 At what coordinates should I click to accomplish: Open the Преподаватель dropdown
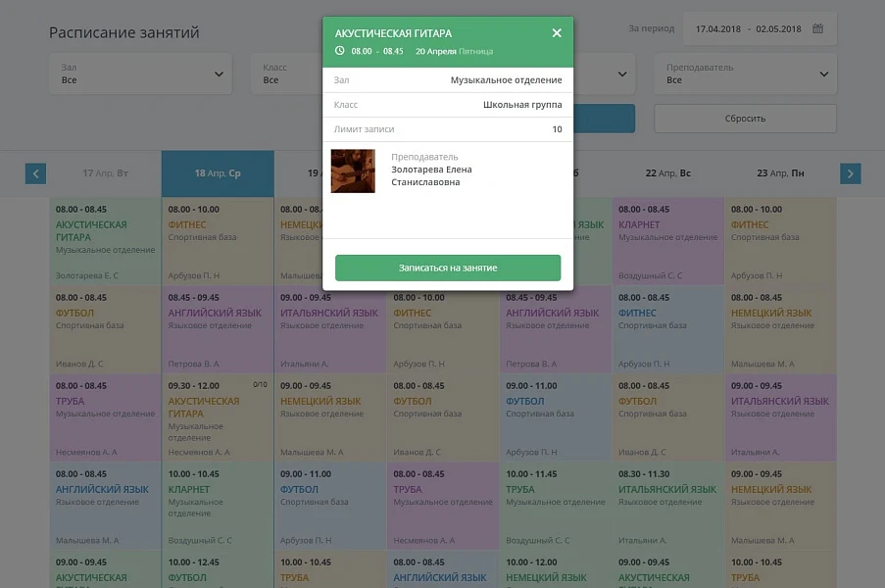click(745, 73)
